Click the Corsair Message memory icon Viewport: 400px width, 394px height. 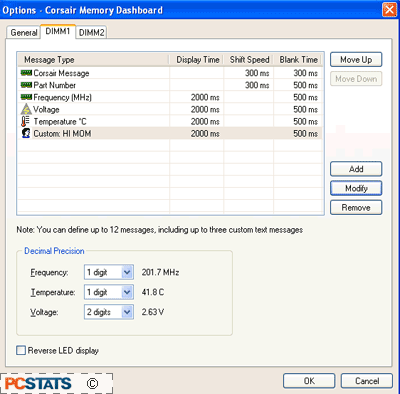pyautogui.click(x=26, y=73)
